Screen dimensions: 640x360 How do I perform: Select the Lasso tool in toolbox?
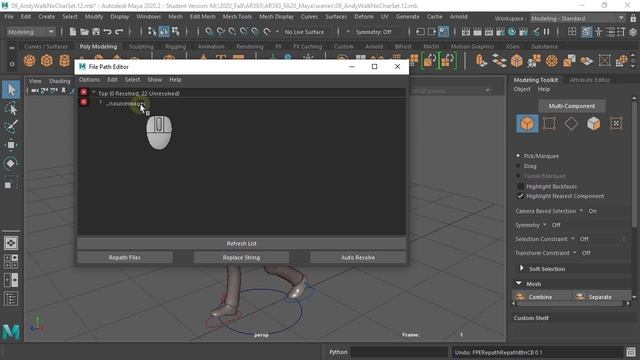point(11,109)
